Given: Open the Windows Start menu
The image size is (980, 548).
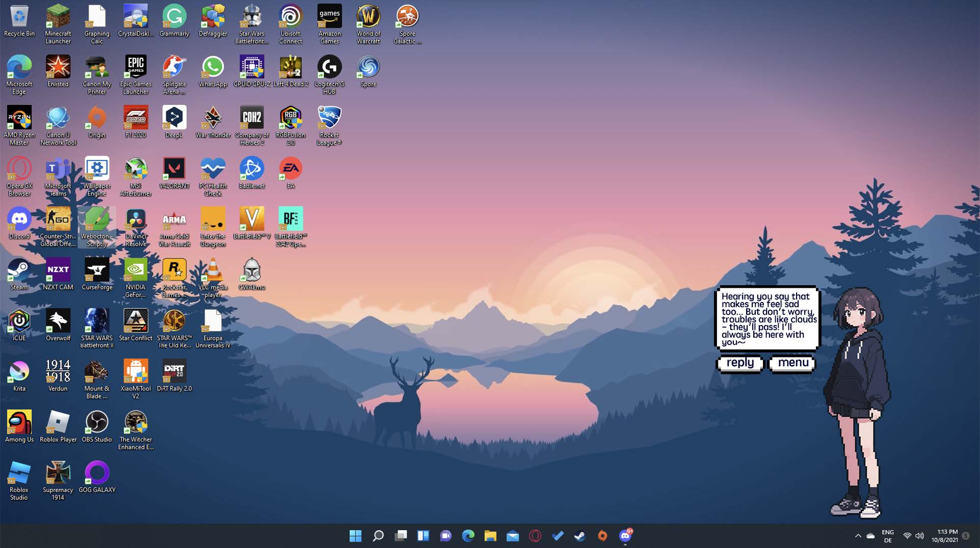Looking at the screenshot, I should click(355, 536).
